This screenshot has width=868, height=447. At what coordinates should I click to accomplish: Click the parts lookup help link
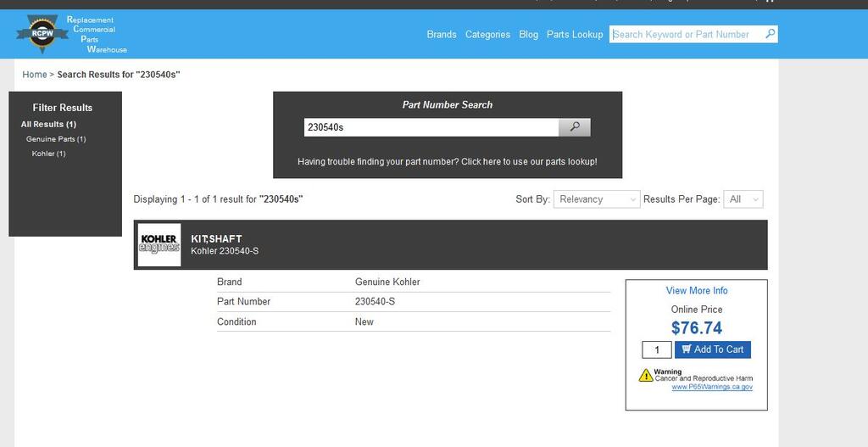(x=448, y=162)
